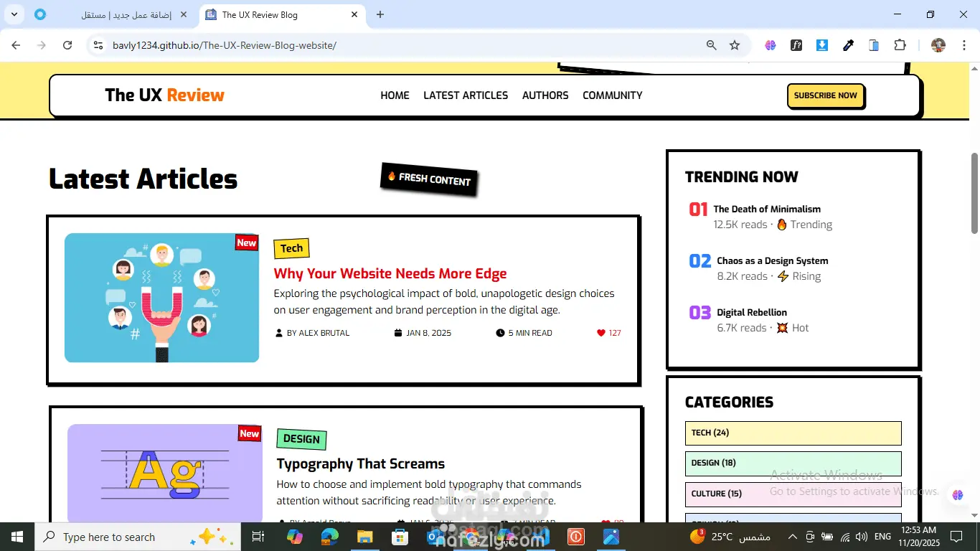The height and width of the screenshot is (551, 980).
Task: Close the Mostaql Arabic tab
Action: (183, 14)
